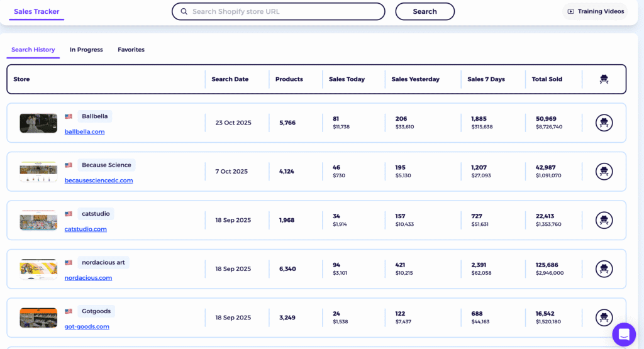Open becausesciencedc.com link
This screenshot has height=349, width=644.
coord(99,180)
